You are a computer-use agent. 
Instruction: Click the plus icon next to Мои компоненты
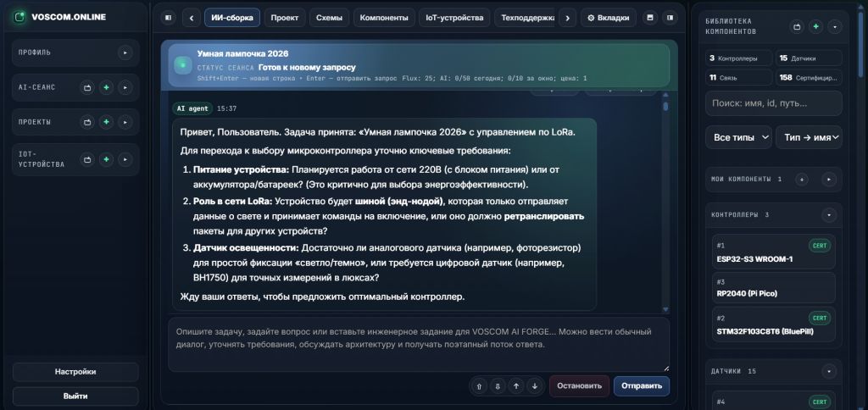pyautogui.click(x=802, y=180)
